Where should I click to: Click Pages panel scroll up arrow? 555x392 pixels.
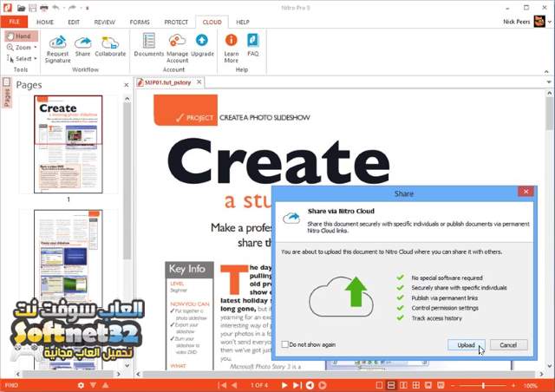pos(127,100)
